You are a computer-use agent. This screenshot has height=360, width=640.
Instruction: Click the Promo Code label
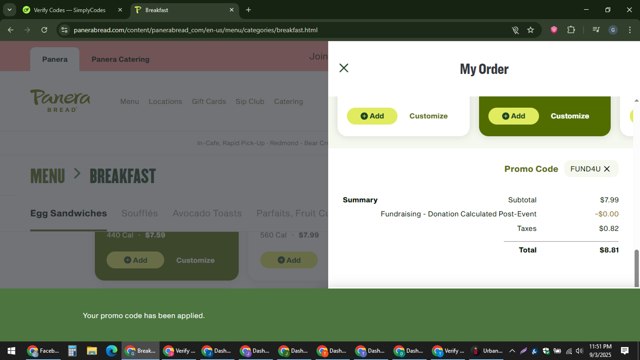(531, 169)
